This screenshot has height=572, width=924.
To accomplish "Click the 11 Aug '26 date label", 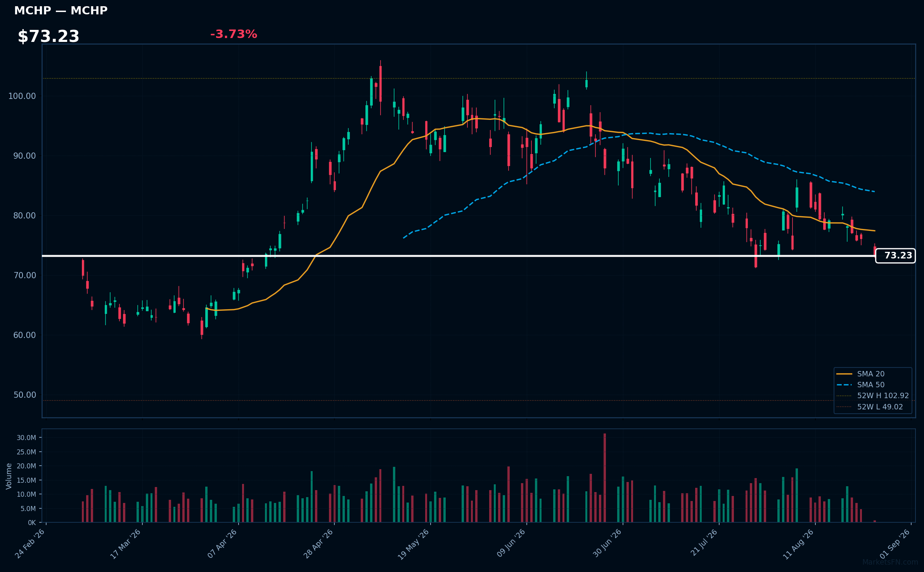I will 798,544.
